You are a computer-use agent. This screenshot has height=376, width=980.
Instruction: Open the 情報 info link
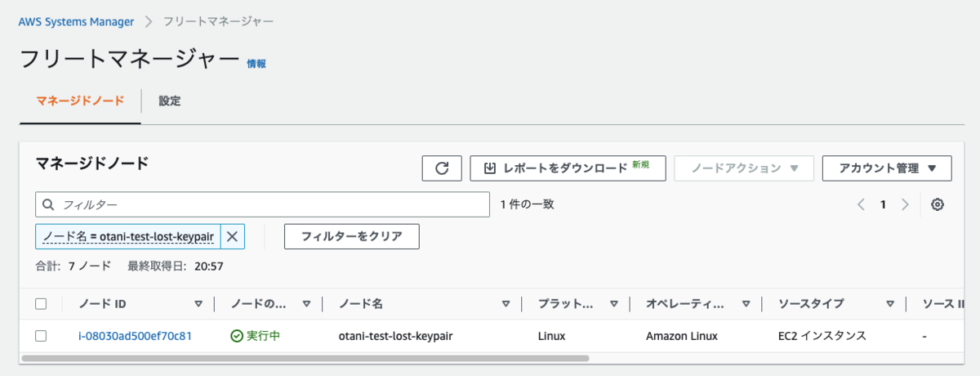256,64
